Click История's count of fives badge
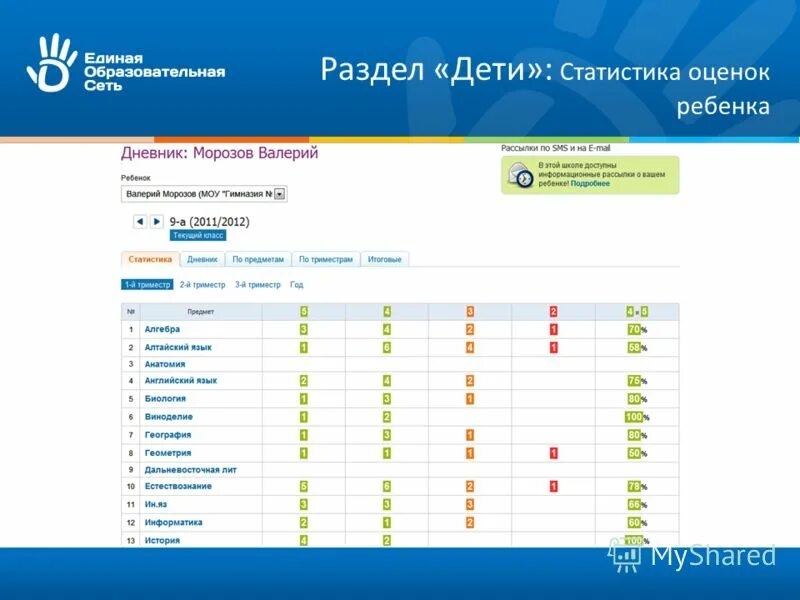The height and width of the screenshot is (600, 800). click(304, 540)
